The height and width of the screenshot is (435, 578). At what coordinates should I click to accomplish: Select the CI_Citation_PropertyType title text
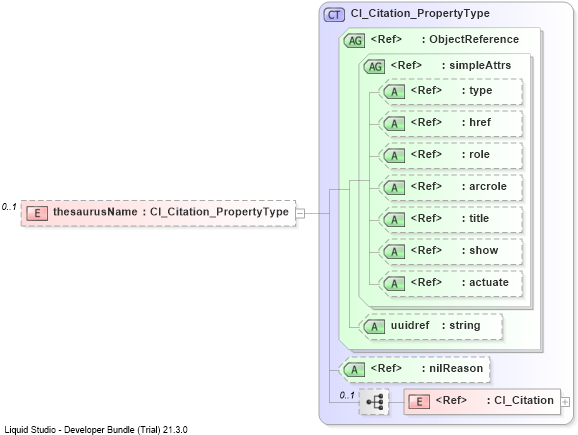click(420, 13)
